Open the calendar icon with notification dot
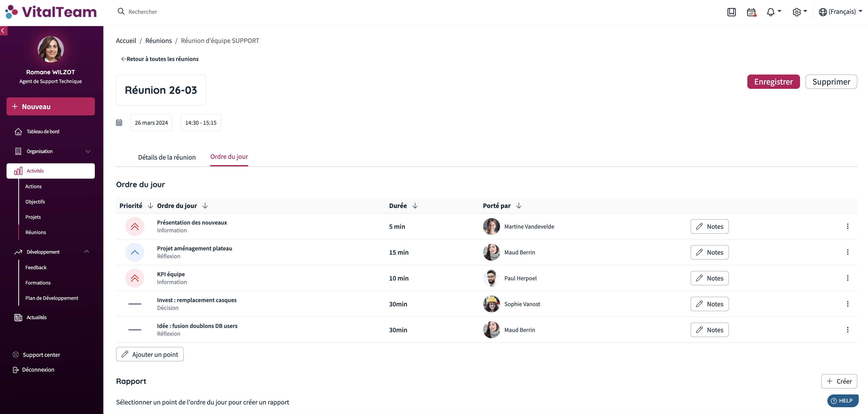 pos(751,12)
